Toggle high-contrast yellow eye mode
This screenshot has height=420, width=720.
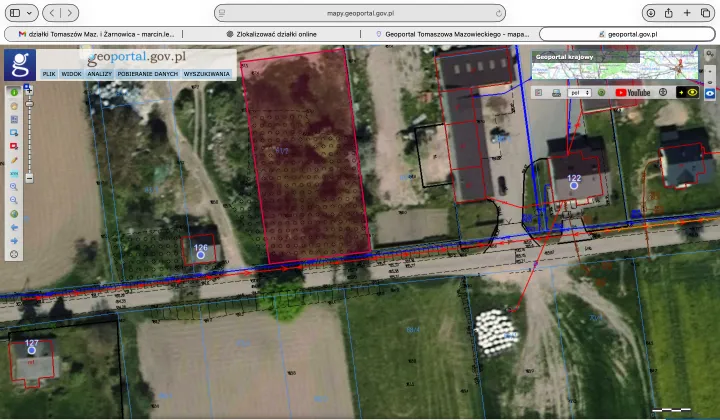pos(687,92)
